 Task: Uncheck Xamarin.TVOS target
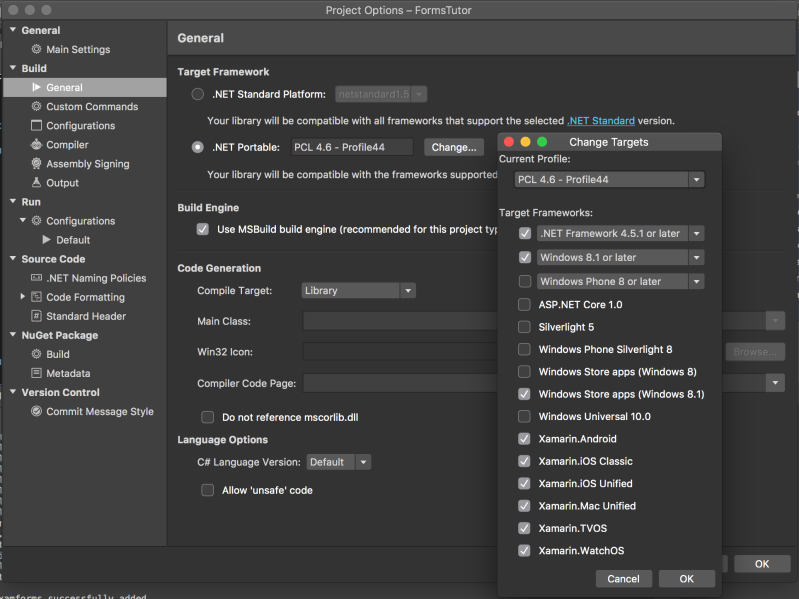[524, 528]
